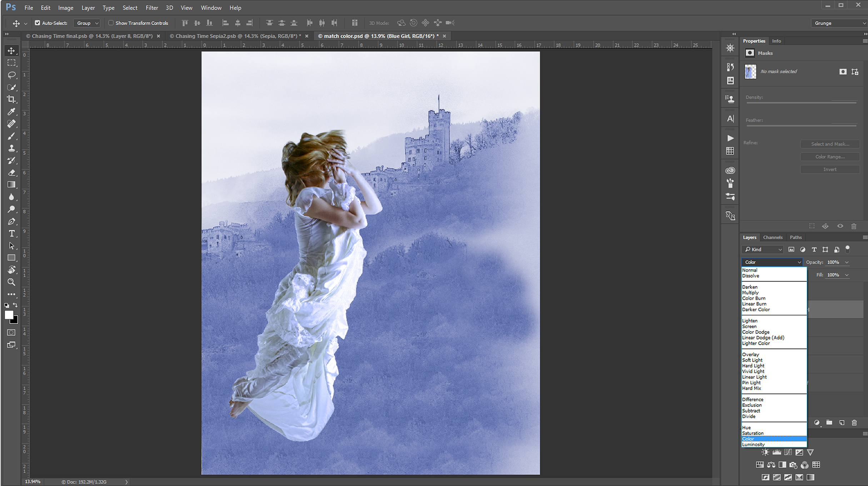Choose the Gradient tool
This screenshot has height=486, width=868.
11,185
